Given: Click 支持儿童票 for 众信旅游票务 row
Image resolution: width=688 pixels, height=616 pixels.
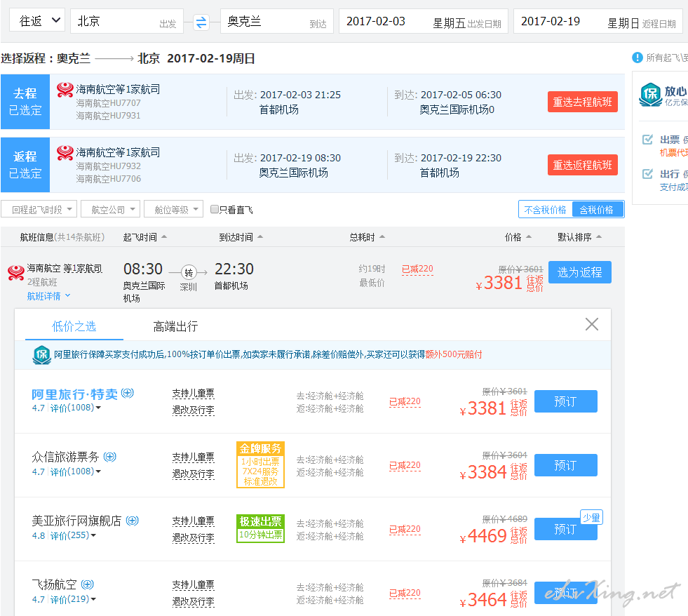Looking at the screenshot, I should click(193, 457).
